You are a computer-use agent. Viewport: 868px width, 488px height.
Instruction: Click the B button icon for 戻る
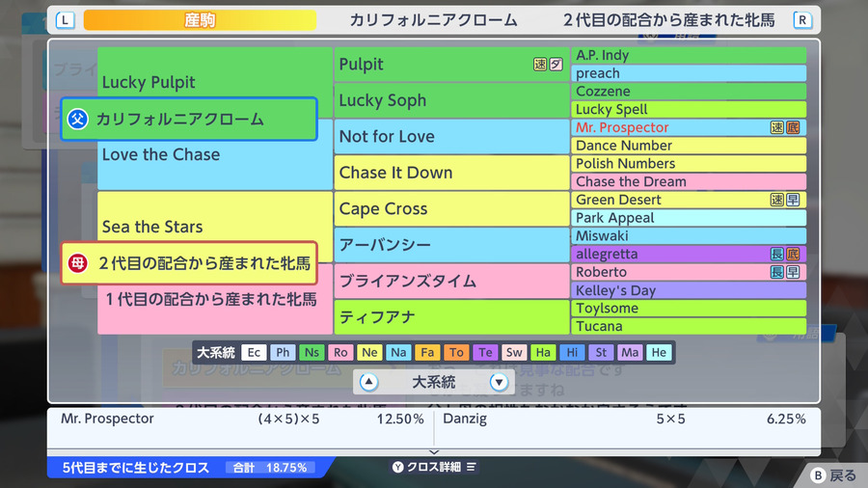818,475
